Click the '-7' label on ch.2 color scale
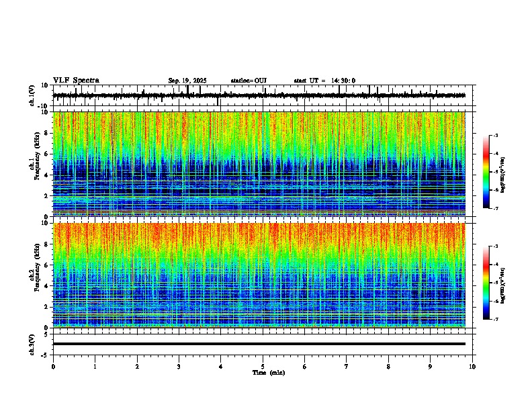532x411 pixels. (x=495, y=319)
